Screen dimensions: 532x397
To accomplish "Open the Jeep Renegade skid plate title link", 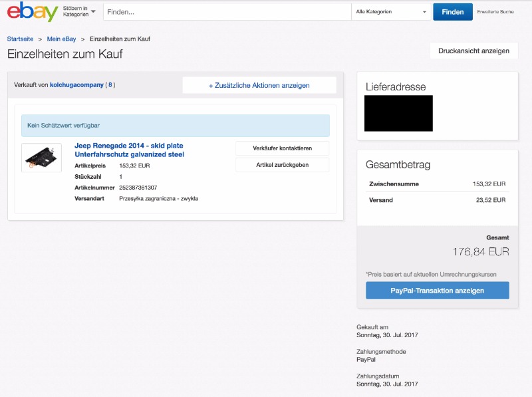I will 129,150.
